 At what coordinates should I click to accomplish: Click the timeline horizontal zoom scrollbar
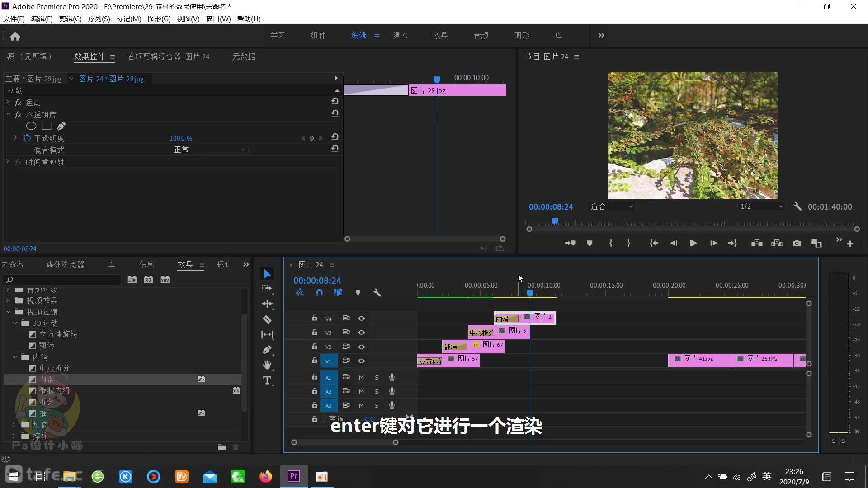click(344, 442)
